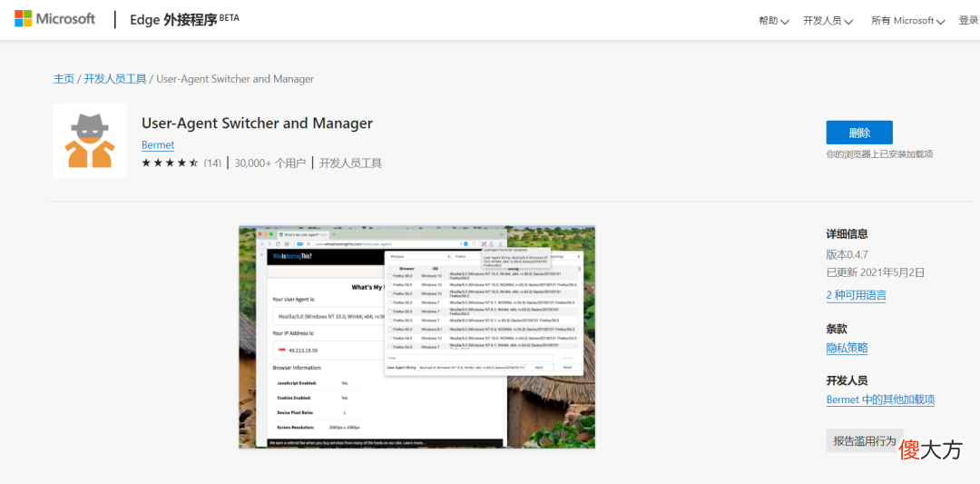Click the 登录 sign-in link

pyautogui.click(x=969, y=21)
